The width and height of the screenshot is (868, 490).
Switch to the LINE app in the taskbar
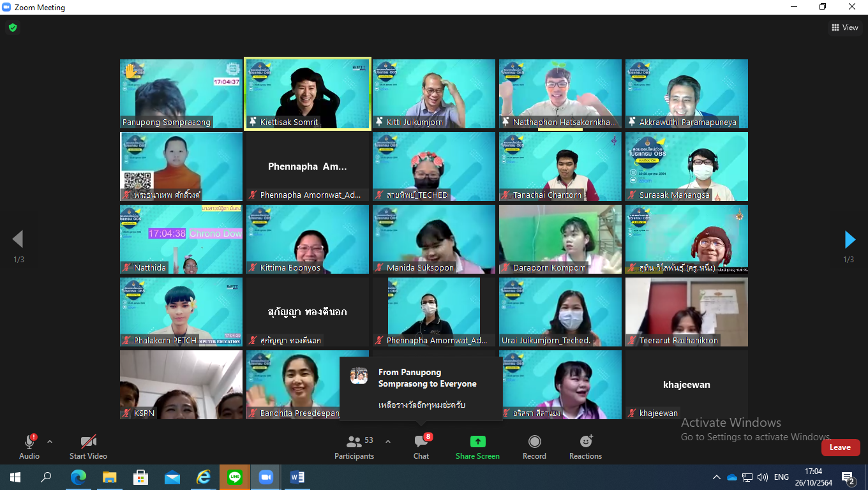point(235,477)
